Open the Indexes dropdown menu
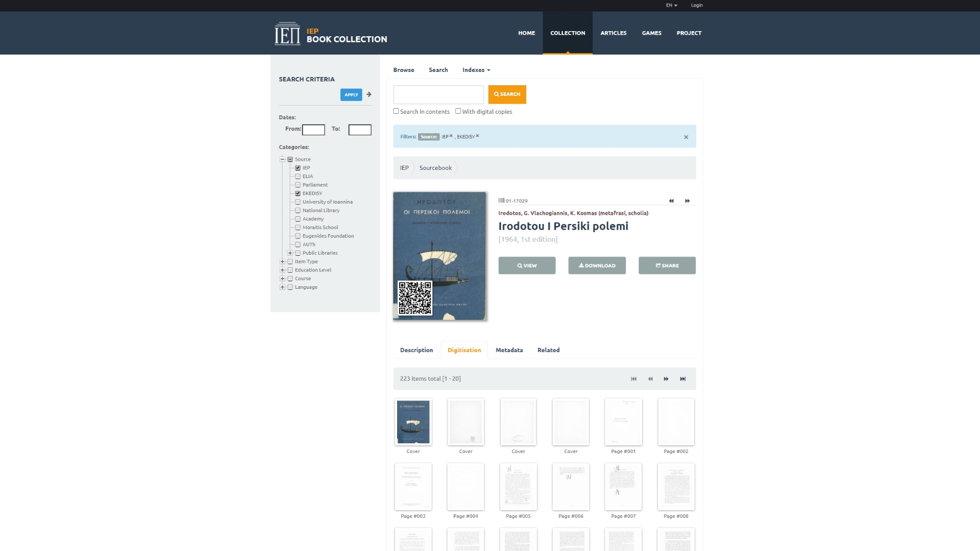 [476, 70]
